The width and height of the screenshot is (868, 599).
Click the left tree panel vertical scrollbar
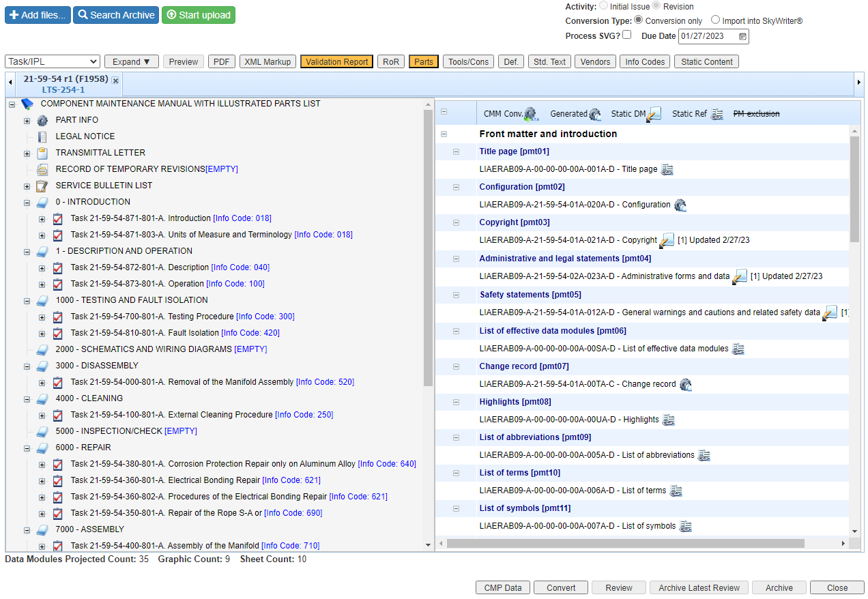[x=428, y=249]
